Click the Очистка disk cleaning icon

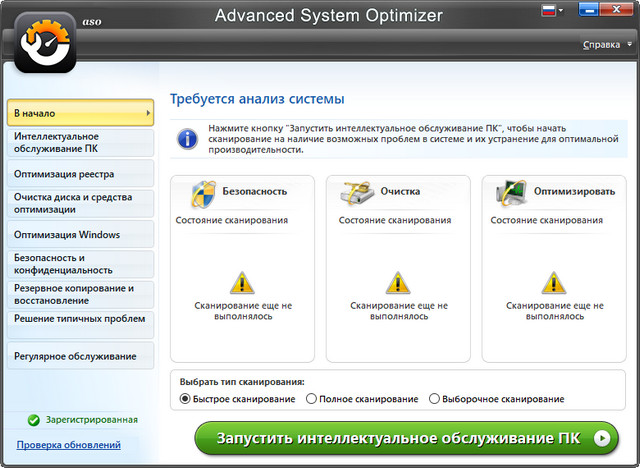point(357,193)
